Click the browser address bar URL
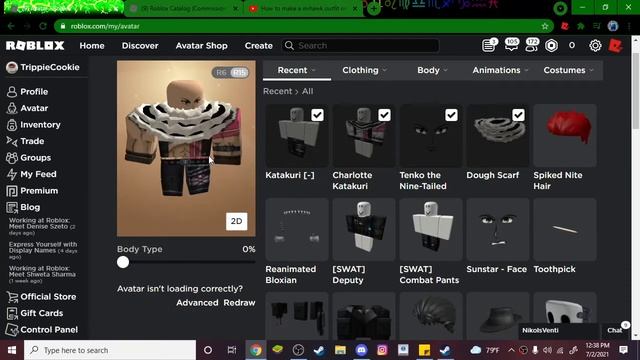Image resolution: width=640 pixels, height=360 pixels. point(105,26)
